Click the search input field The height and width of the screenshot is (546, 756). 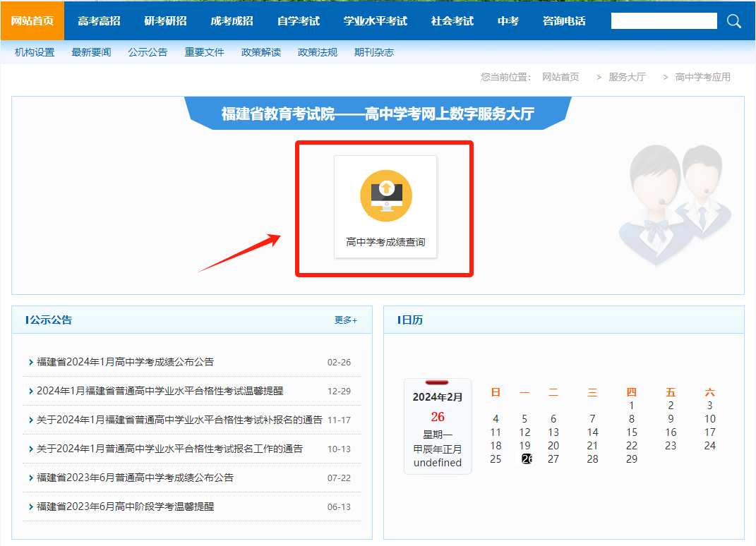pos(664,21)
